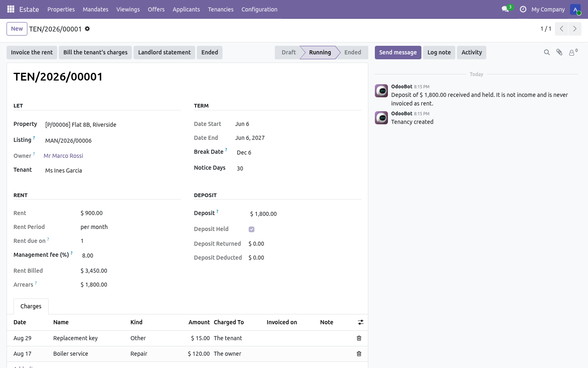Select the Charges tab

(x=31, y=306)
